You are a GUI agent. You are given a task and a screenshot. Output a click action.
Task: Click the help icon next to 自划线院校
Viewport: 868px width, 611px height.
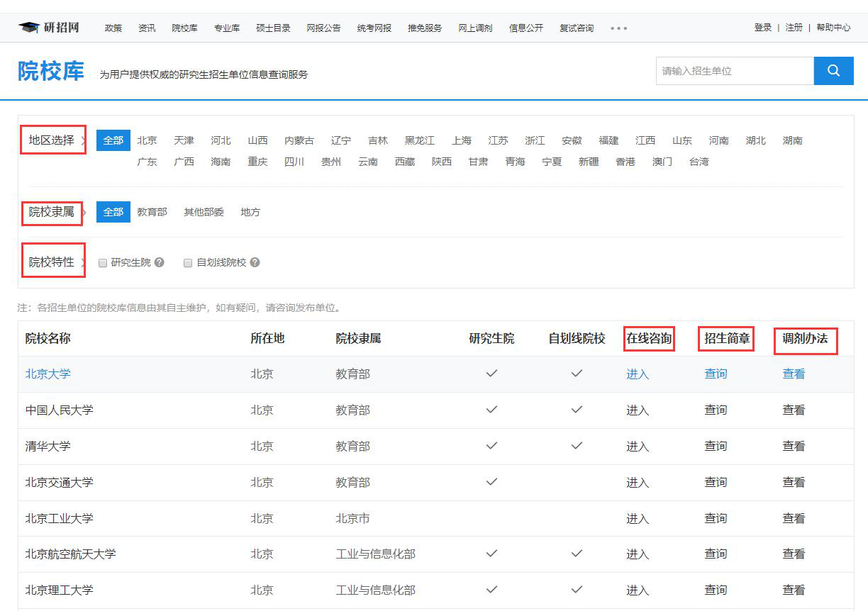[x=255, y=262]
